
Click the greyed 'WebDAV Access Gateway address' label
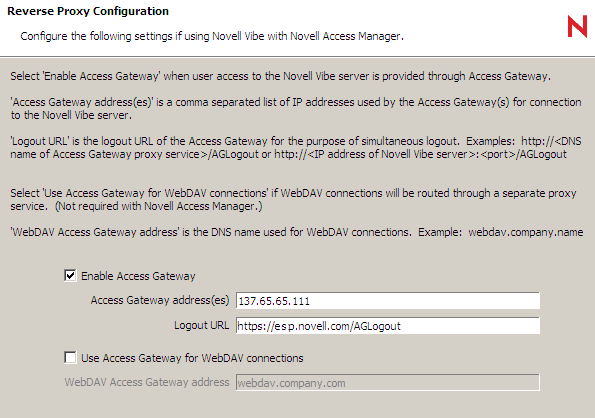click(x=146, y=382)
